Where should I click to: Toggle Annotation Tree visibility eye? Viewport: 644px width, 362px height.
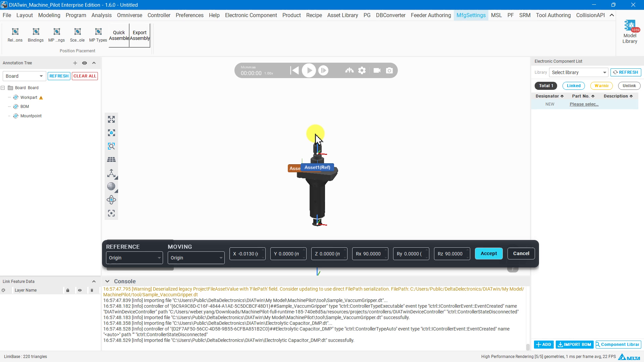tap(85, 63)
